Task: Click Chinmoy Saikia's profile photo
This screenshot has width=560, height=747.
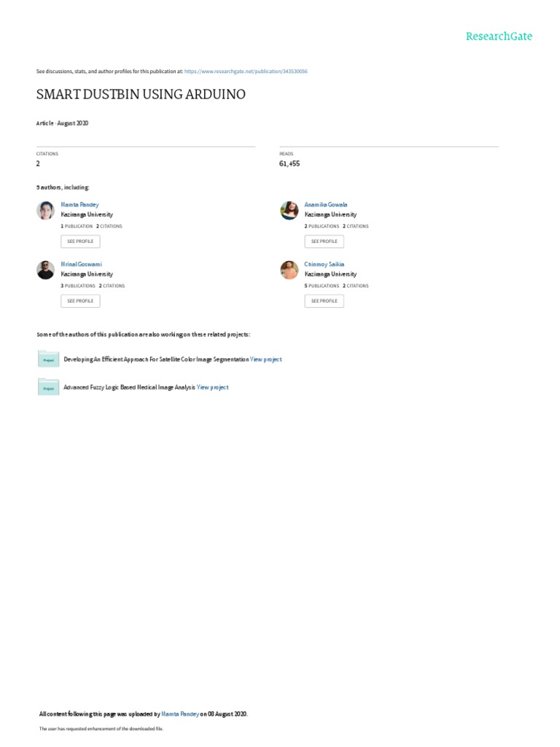Action: click(289, 270)
